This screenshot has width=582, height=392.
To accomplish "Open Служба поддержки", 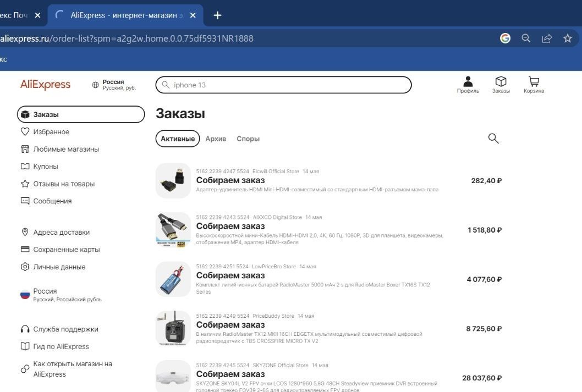I will coord(59,329).
